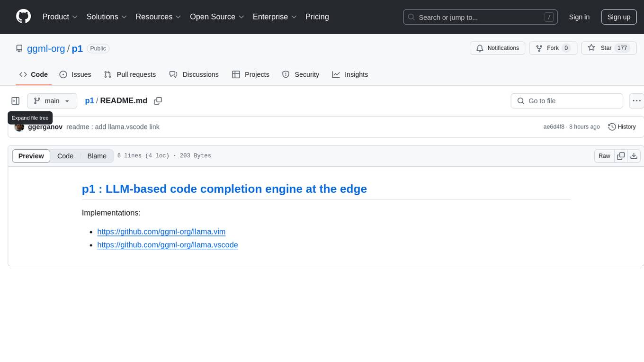The width and height of the screenshot is (644, 362).
Task: Open the Pricing page
Action: click(317, 17)
